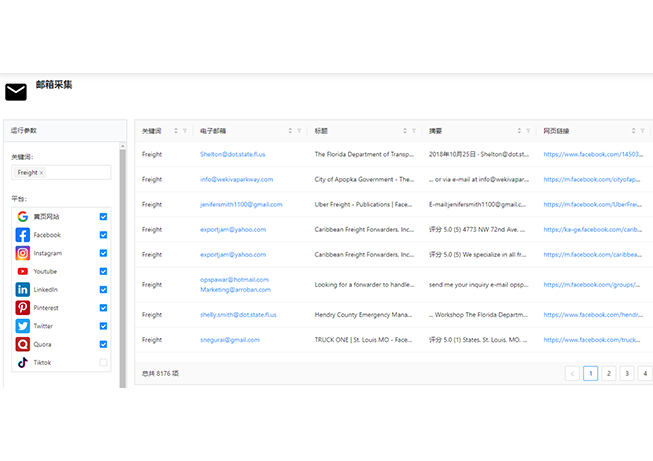Remove the Freight keyword tag
This screenshot has width=653, height=461.
(x=41, y=173)
